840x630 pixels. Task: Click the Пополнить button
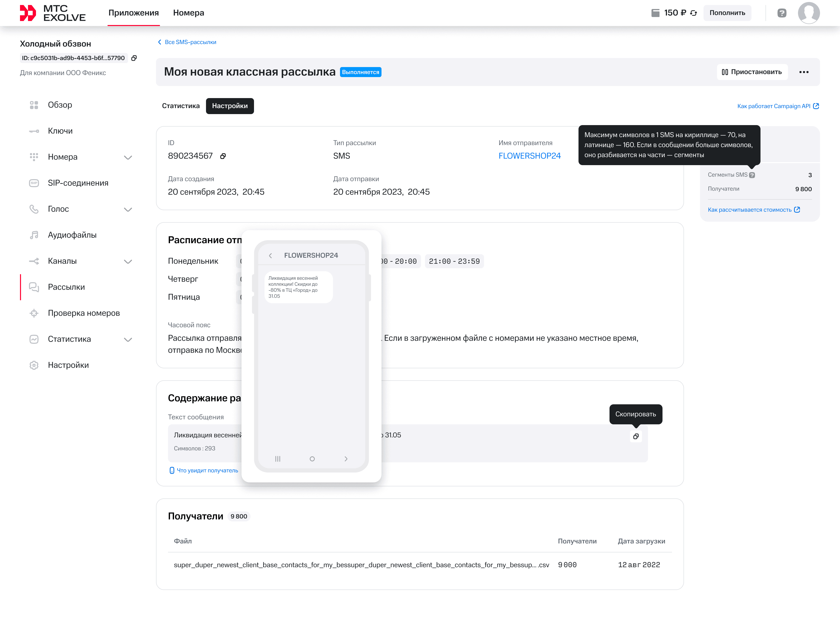coord(727,13)
